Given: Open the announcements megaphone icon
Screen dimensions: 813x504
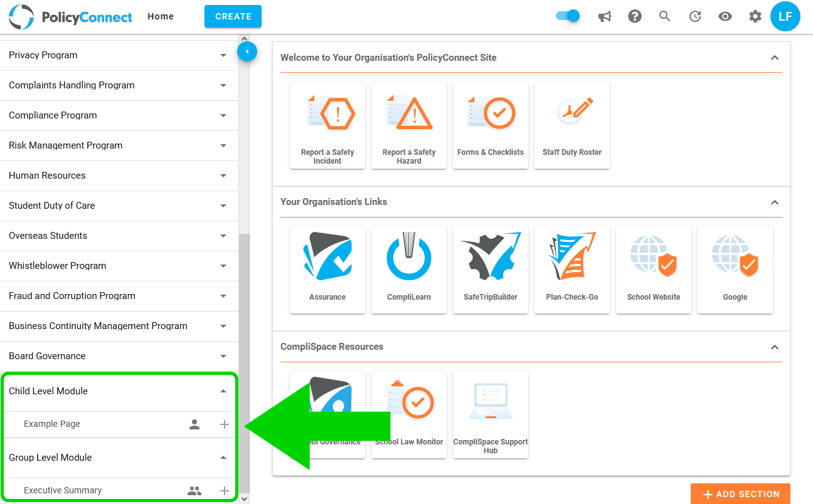Looking at the screenshot, I should [605, 17].
